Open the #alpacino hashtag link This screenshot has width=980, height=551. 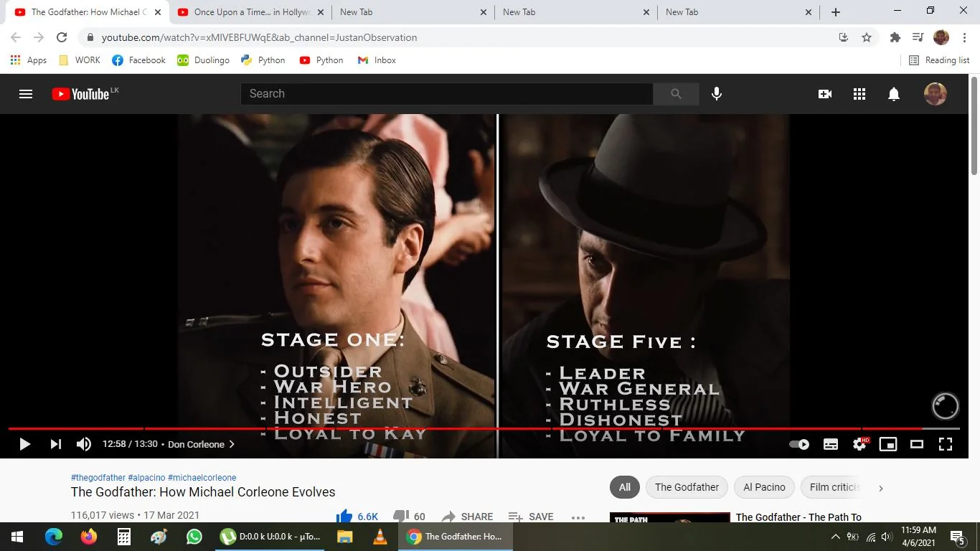tap(146, 478)
